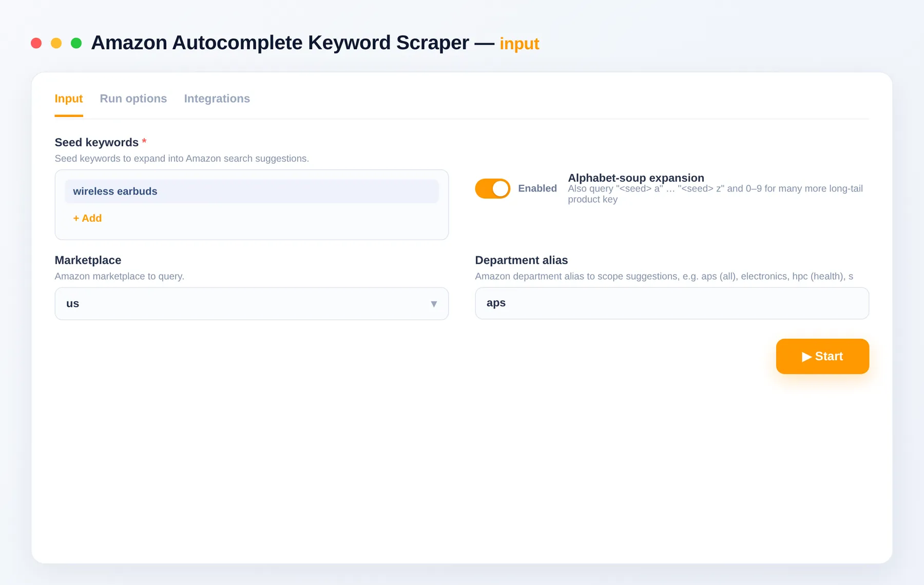Click the 'Alphabet-soup expansion' heading
The width and height of the screenshot is (924, 585).
(636, 178)
